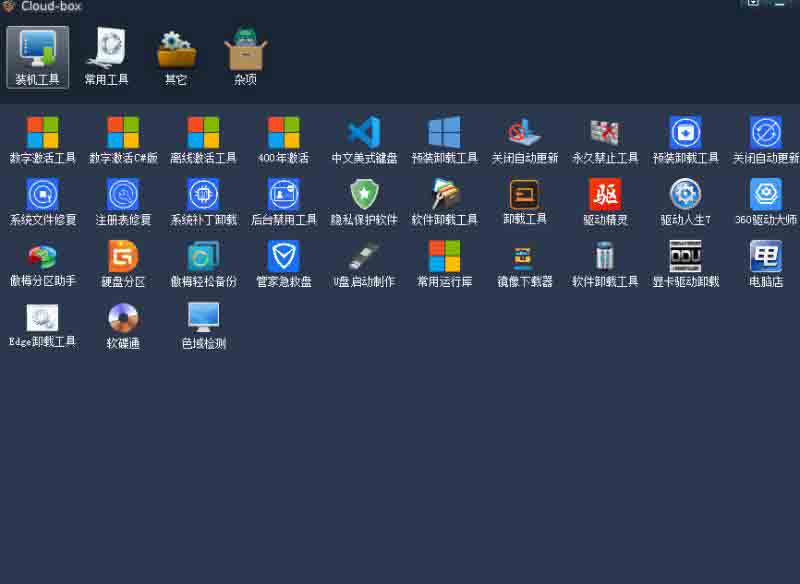The height and width of the screenshot is (584, 800).
Task: Launch 软碟通 disc icon
Action: point(123,326)
